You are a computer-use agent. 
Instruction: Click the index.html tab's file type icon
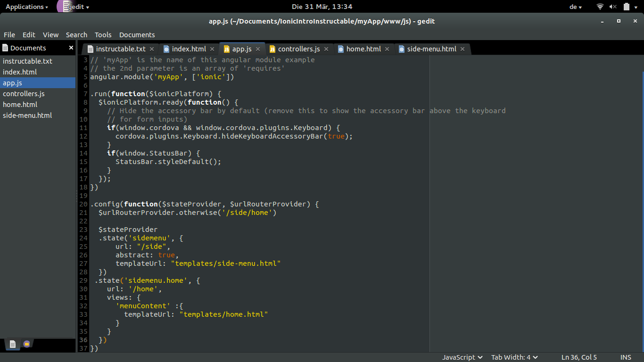pos(167,49)
